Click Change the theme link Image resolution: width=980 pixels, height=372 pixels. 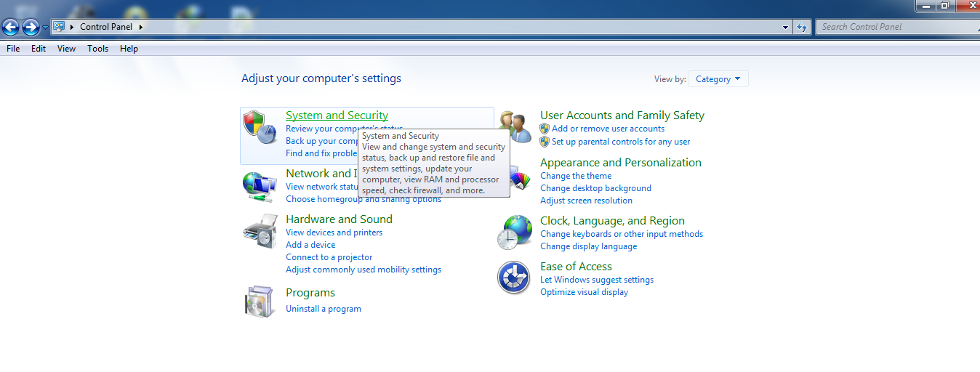(576, 176)
